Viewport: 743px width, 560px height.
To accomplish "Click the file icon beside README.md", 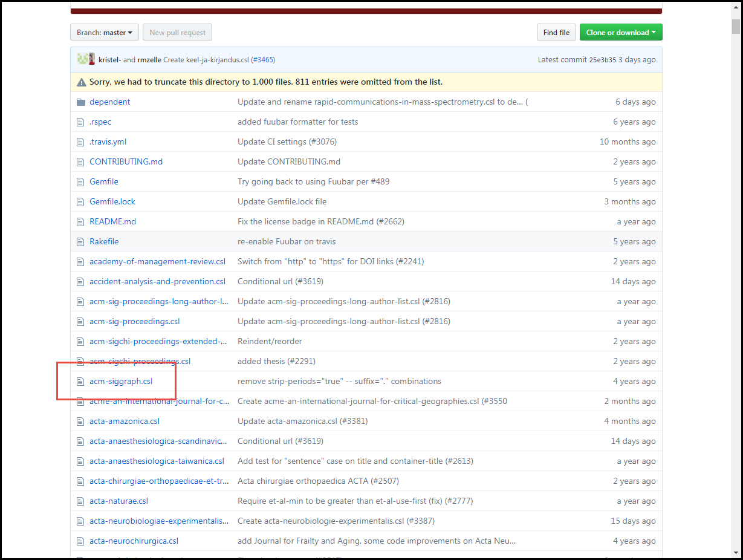I will click(x=80, y=221).
